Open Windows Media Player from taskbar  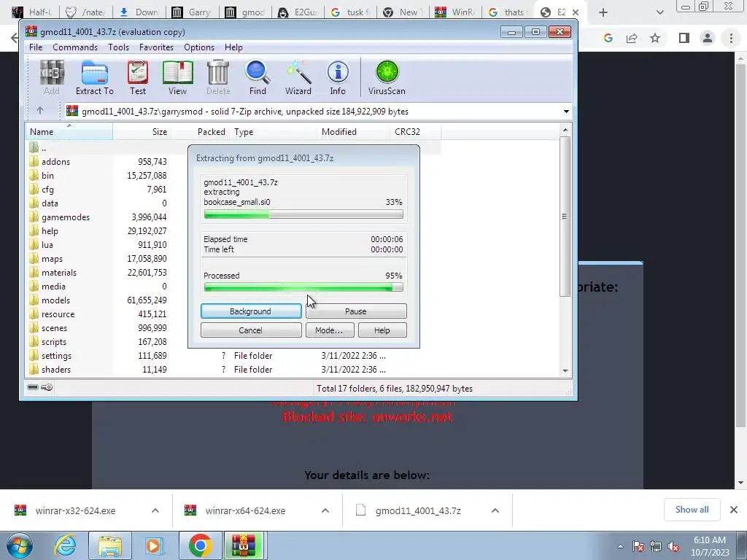click(x=155, y=545)
